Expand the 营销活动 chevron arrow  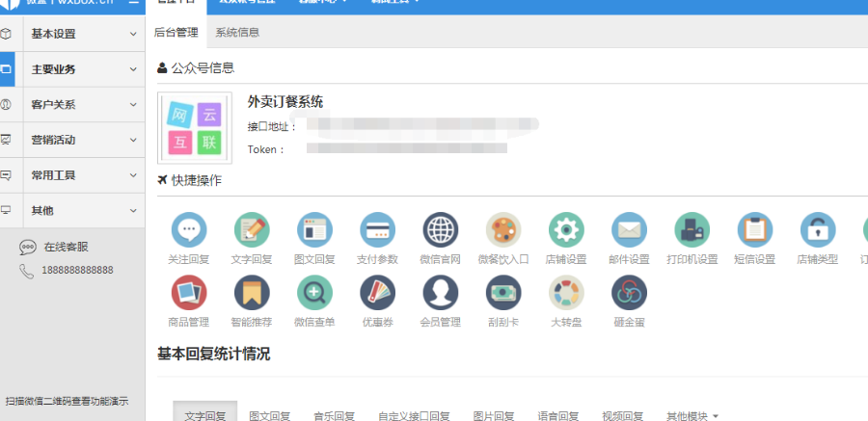click(x=133, y=140)
